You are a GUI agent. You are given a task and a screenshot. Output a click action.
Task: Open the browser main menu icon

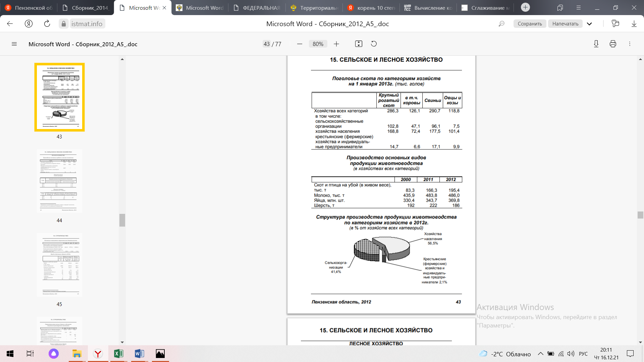point(578,8)
